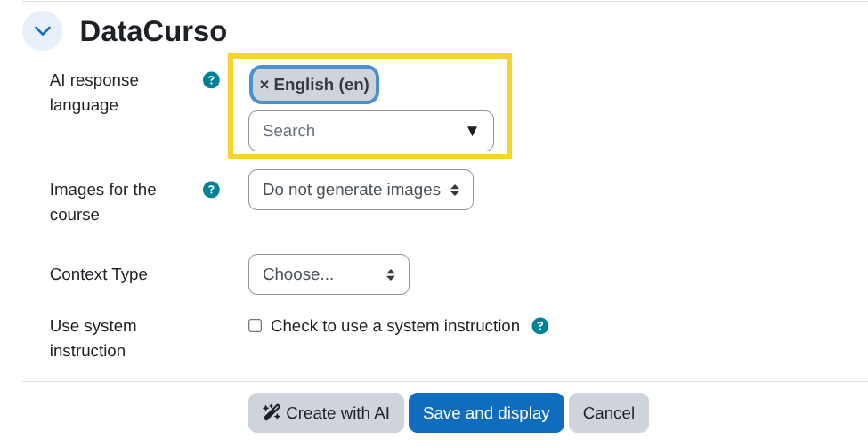The width and height of the screenshot is (868, 448).
Task: Click the magic wand icon on Create with AI
Action: [272, 412]
